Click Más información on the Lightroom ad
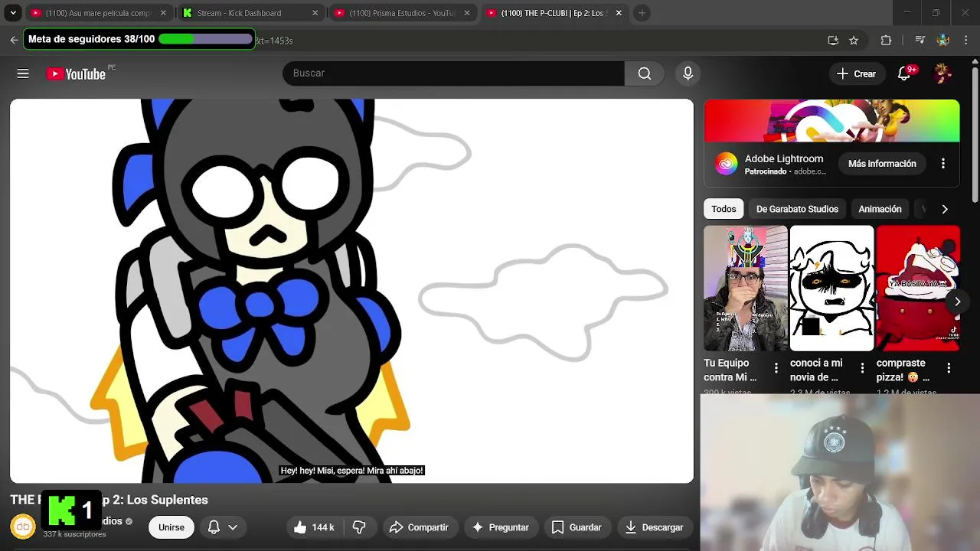 pyautogui.click(x=882, y=164)
